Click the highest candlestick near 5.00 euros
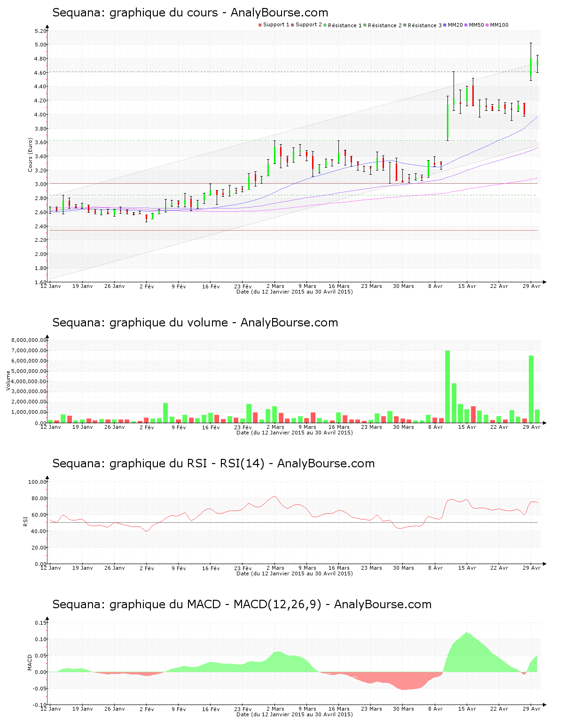The width and height of the screenshot is (564, 728). coord(531,62)
